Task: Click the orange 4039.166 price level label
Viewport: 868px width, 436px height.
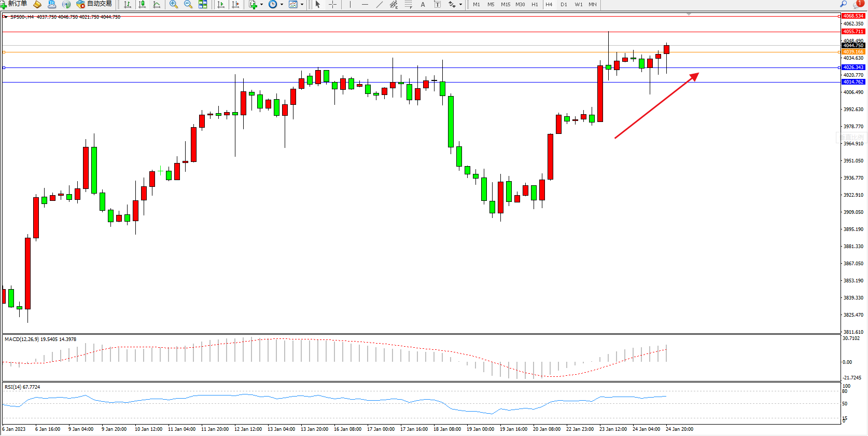Action: (x=853, y=52)
